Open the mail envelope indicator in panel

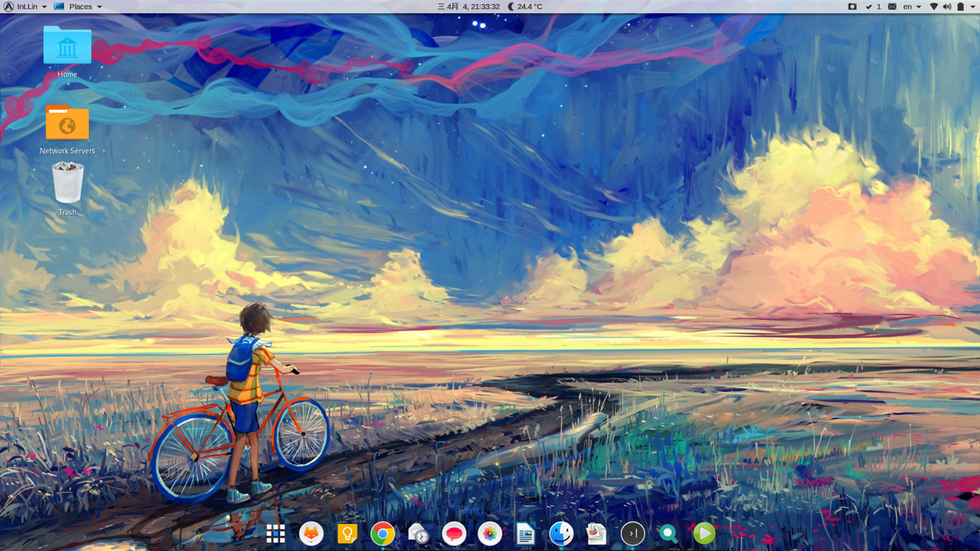coord(892,7)
